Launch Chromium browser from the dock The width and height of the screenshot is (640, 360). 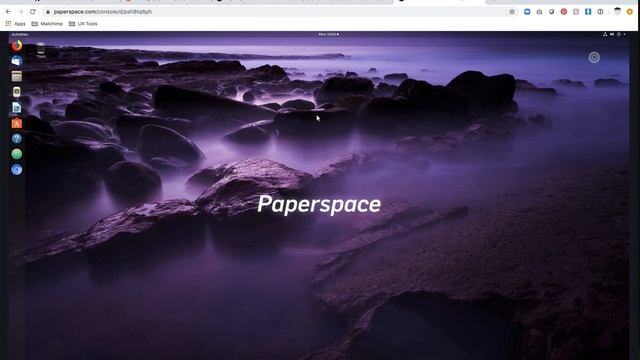click(x=17, y=169)
